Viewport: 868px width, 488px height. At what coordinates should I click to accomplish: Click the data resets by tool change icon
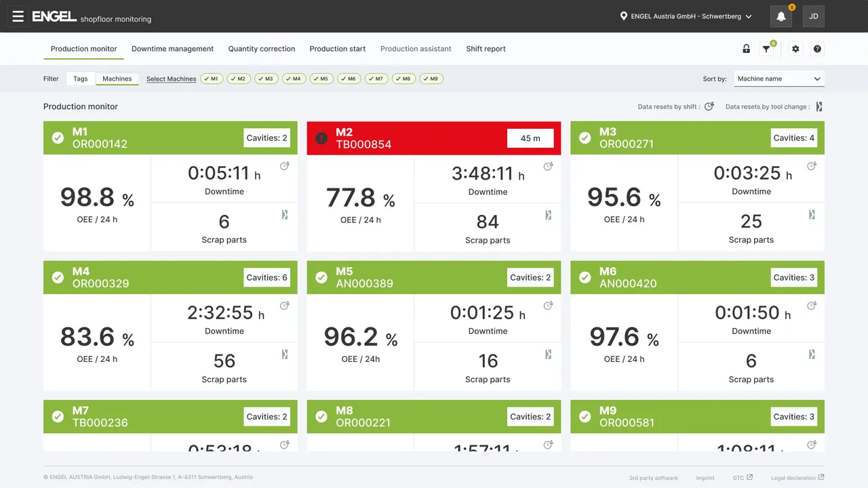click(x=819, y=106)
